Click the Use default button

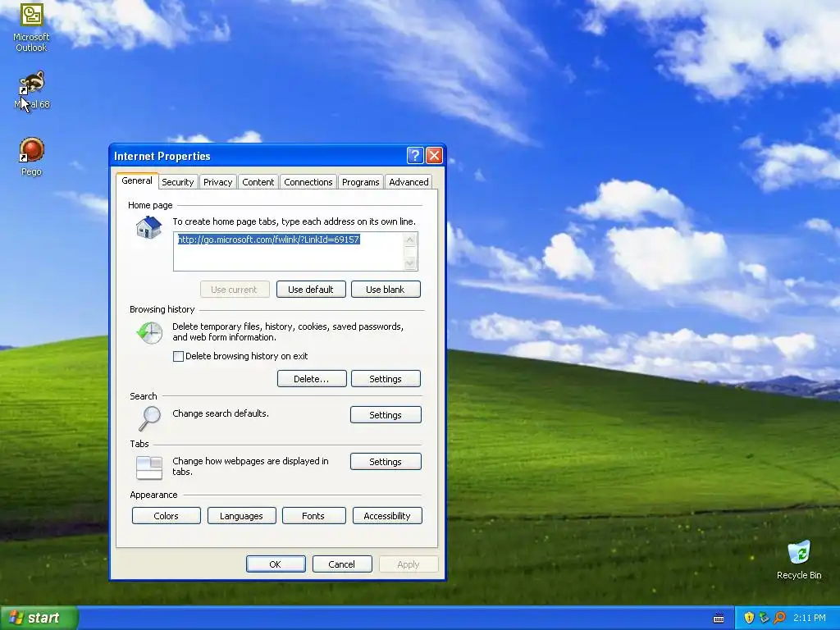click(x=311, y=290)
